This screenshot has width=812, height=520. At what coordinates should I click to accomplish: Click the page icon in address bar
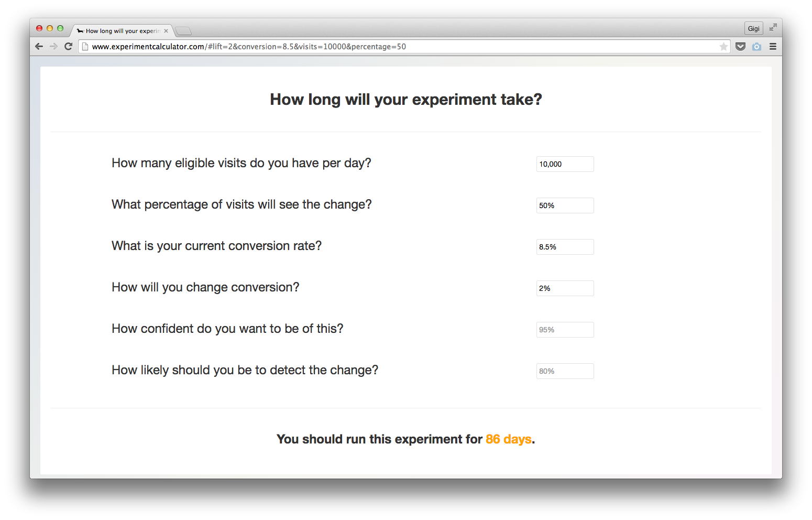(x=85, y=47)
